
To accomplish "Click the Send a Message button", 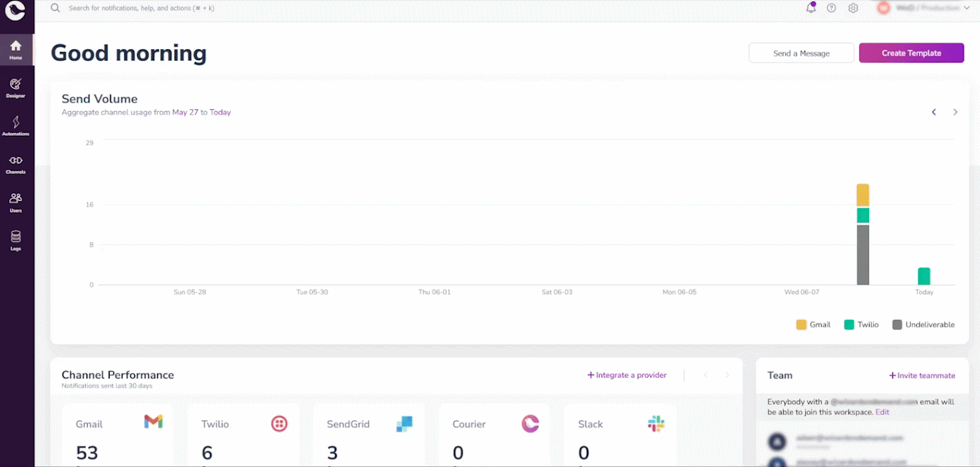I will [x=801, y=53].
